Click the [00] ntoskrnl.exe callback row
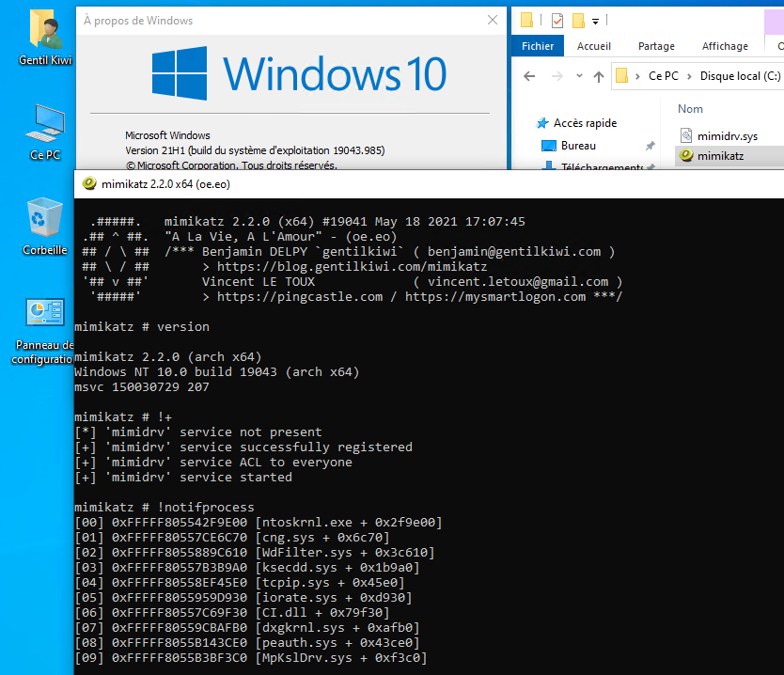Image resolution: width=784 pixels, height=675 pixels. click(x=259, y=522)
